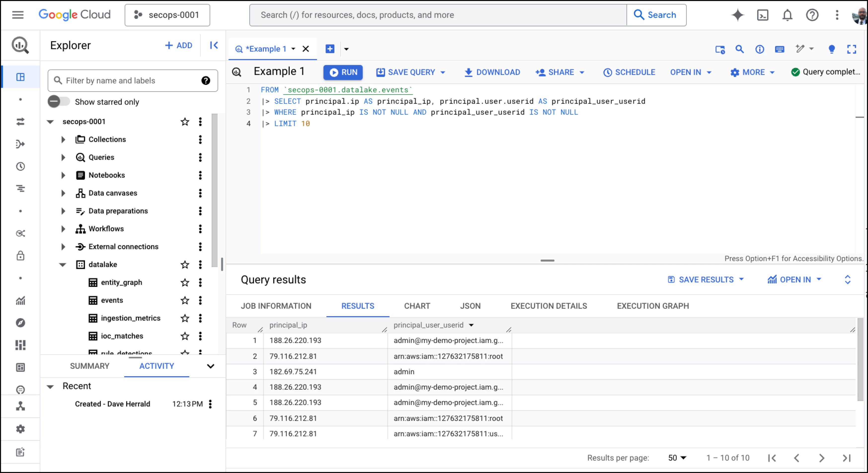Click the filter help question icon
Image resolution: width=868 pixels, height=473 pixels.
tap(205, 80)
